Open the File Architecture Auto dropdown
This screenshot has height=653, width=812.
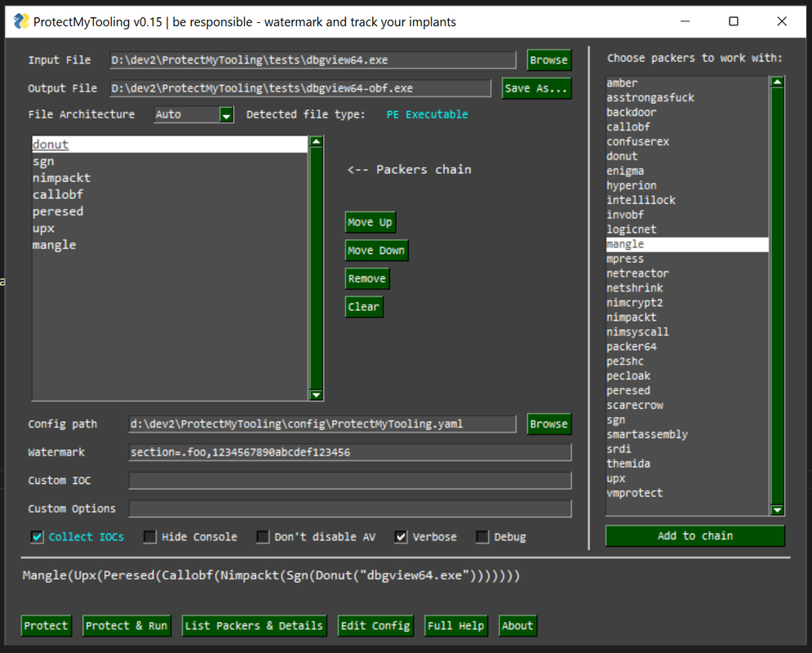pyautogui.click(x=226, y=114)
